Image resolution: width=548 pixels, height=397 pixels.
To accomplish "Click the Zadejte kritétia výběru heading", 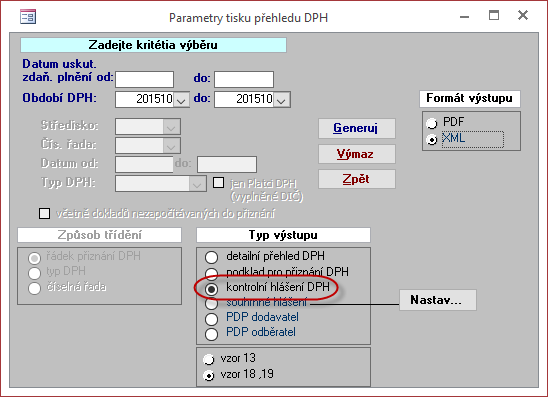I will click(x=153, y=45).
